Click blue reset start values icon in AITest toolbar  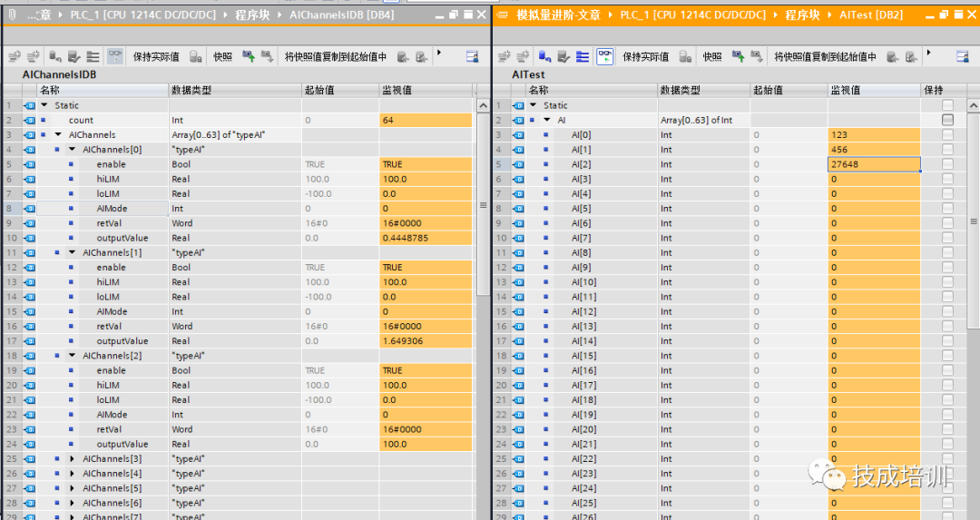coord(545,57)
